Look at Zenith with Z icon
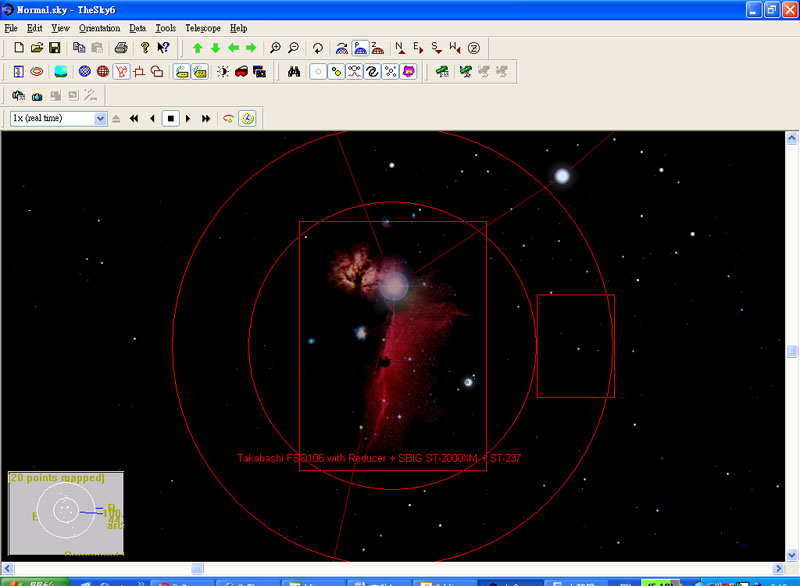This screenshot has width=800, height=586. (x=473, y=48)
